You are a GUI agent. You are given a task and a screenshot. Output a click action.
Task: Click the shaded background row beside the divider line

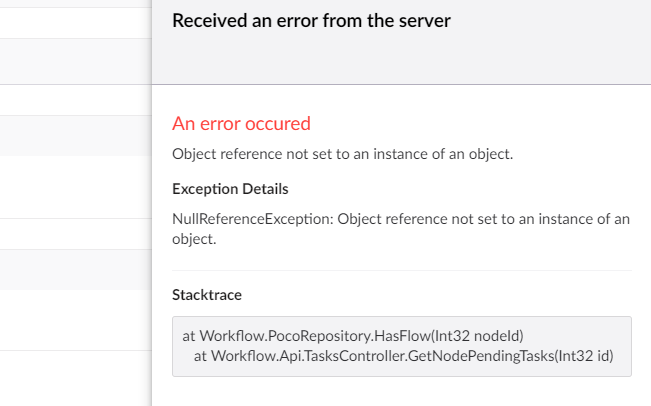[76, 270]
